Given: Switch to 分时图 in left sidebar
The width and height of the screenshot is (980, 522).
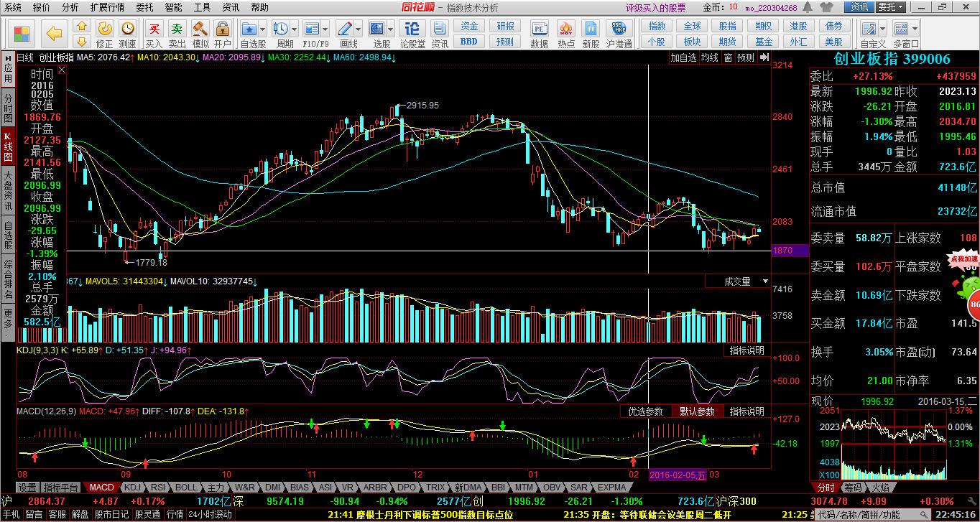Looking at the screenshot, I should (8, 108).
